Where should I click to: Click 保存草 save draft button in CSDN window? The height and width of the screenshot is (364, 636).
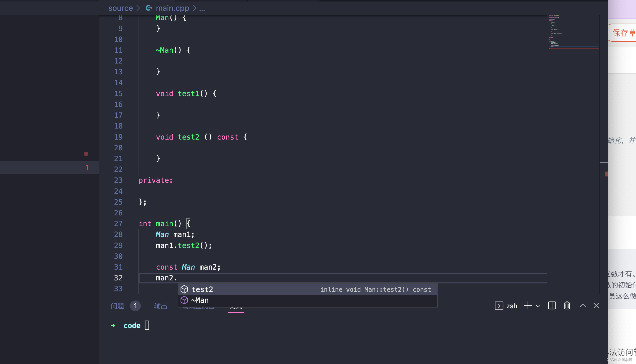coord(623,33)
